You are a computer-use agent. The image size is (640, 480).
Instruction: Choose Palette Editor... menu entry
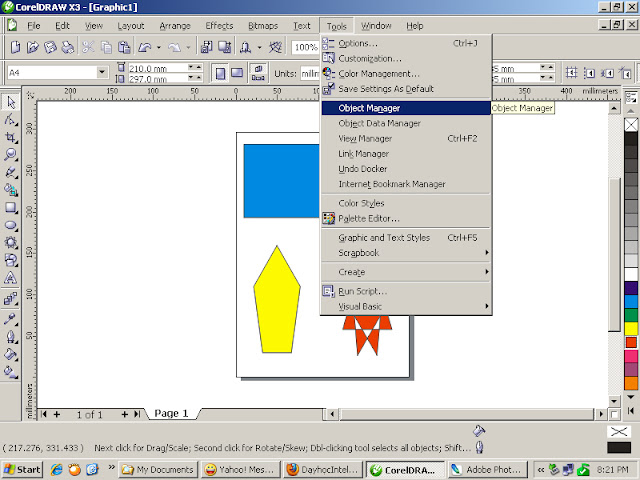[406, 218]
